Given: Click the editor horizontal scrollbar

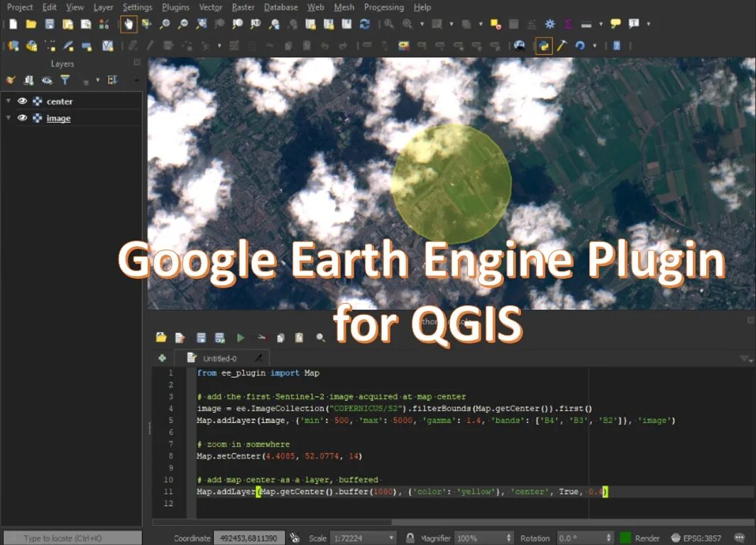Looking at the screenshot, I should [x=273, y=522].
